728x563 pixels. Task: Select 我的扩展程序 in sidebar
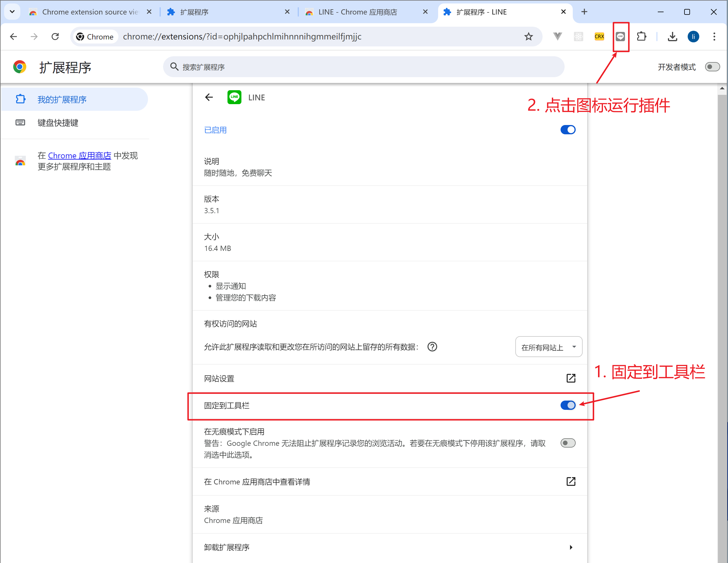click(74, 99)
